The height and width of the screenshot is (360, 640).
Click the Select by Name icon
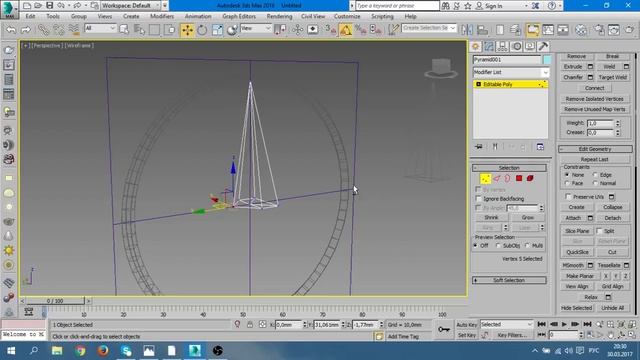(140, 30)
